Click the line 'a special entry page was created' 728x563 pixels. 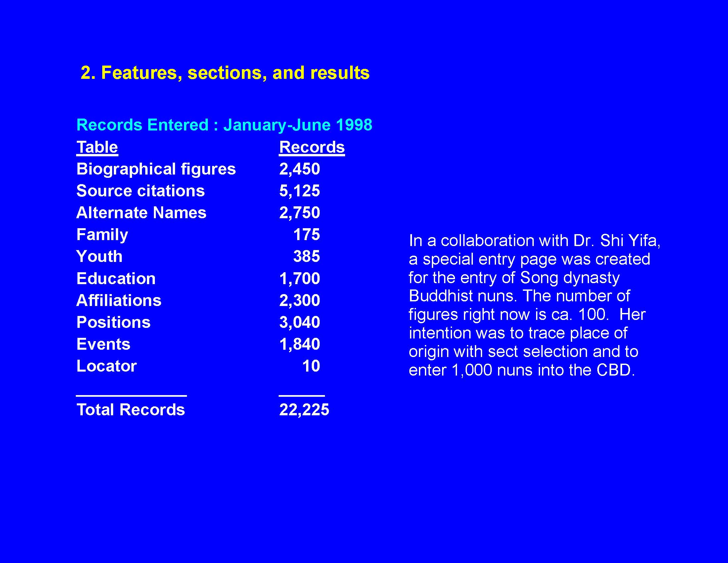point(530,260)
